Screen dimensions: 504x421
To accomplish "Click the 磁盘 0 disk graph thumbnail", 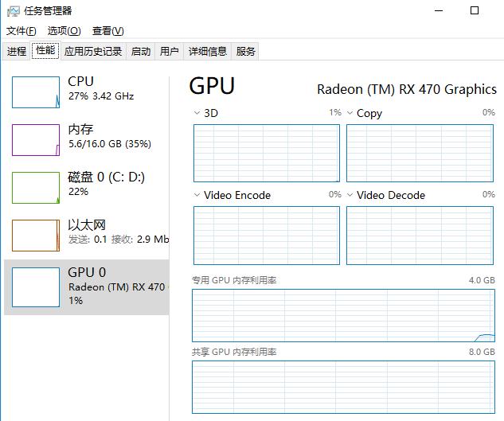I will coord(36,188).
